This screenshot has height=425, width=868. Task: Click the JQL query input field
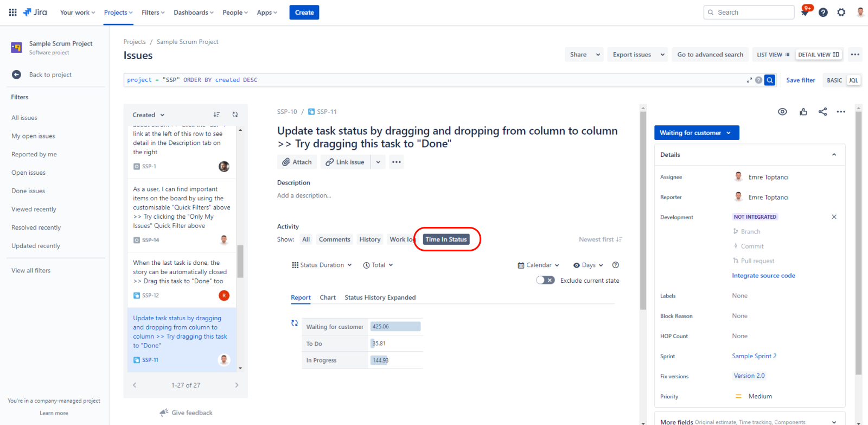[434, 80]
